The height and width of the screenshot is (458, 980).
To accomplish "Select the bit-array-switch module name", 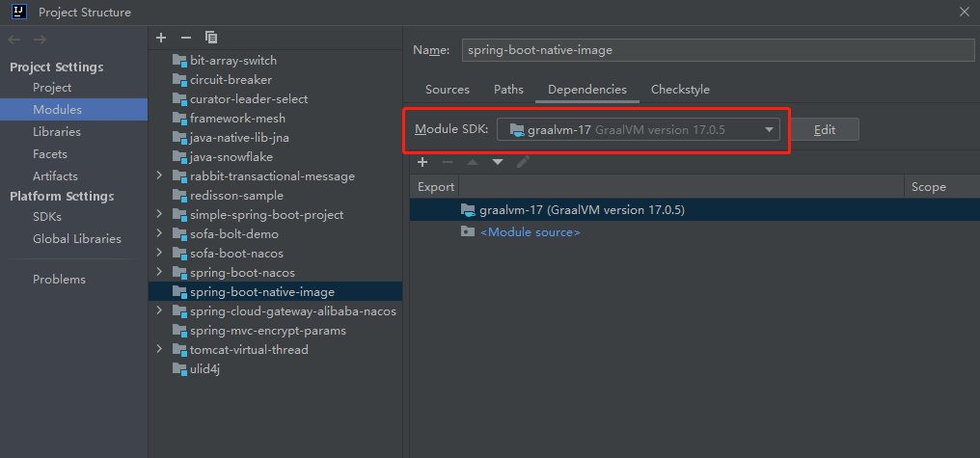I will coord(233,61).
